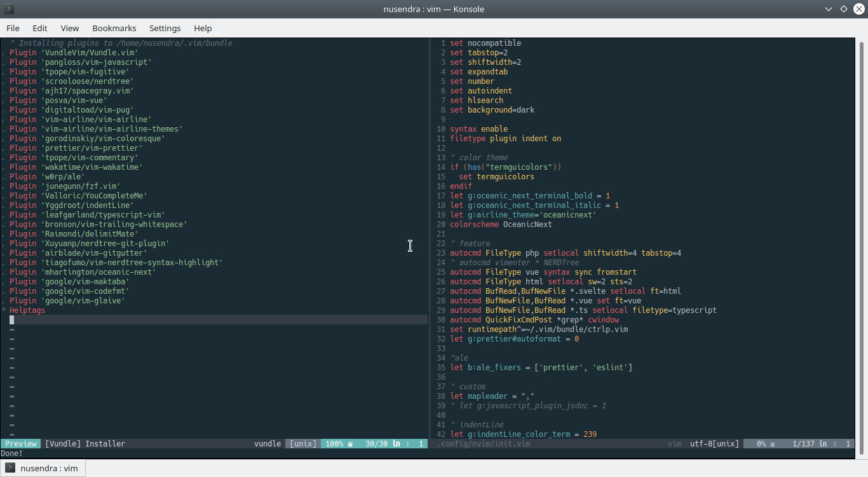The width and height of the screenshot is (868, 477).
Task: Open the Edit menu
Action: [x=40, y=28]
